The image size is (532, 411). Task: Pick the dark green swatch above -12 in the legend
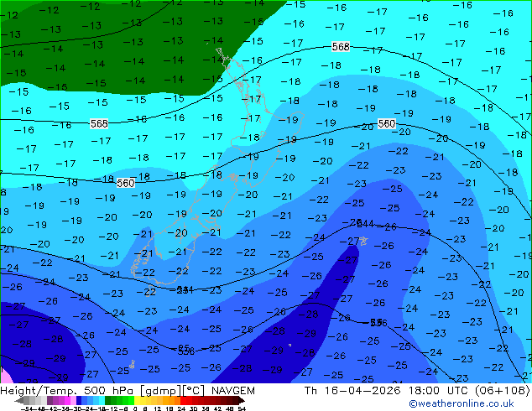pos(107,400)
